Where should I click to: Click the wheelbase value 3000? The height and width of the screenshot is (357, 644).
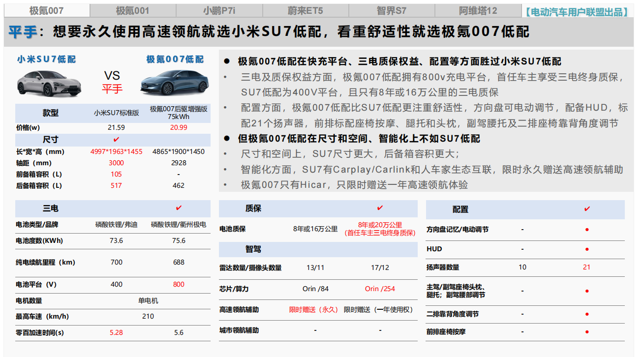click(117, 163)
